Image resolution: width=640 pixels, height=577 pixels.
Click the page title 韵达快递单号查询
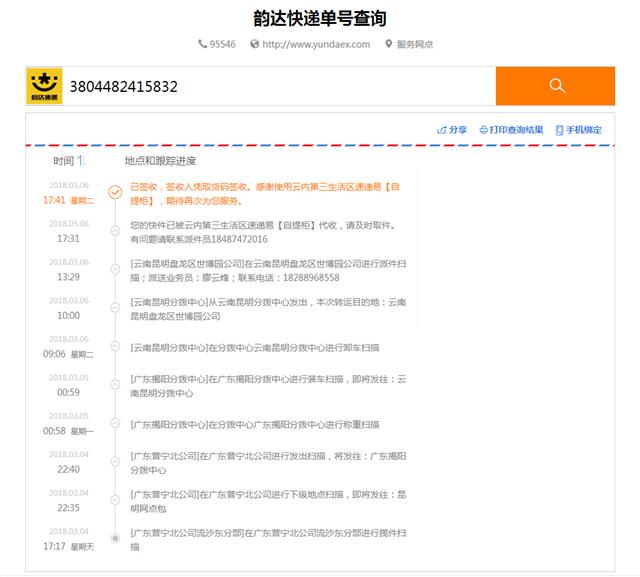click(320, 18)
